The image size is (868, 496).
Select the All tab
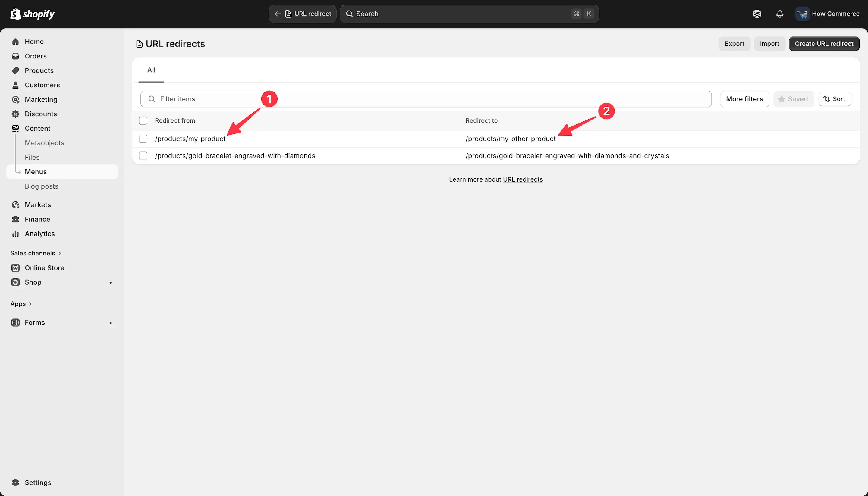[x=151, y=70]
